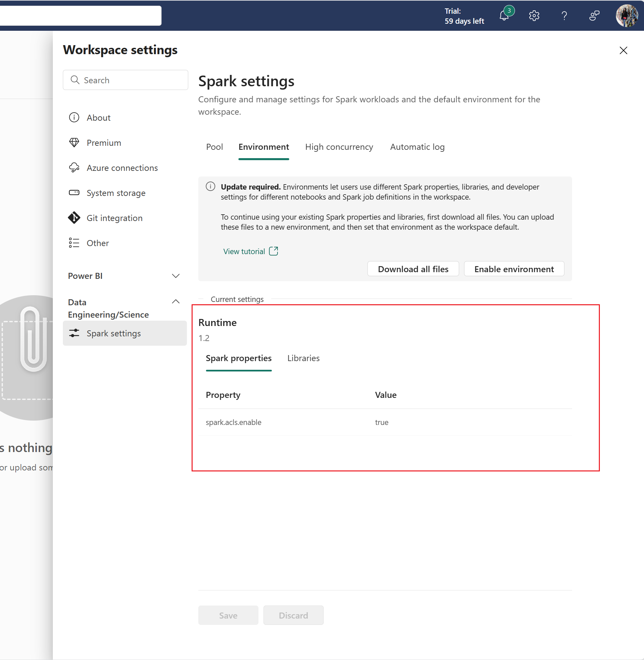Download all files button
This screenshot has width=644, height=660.
[x=413, y=268]
